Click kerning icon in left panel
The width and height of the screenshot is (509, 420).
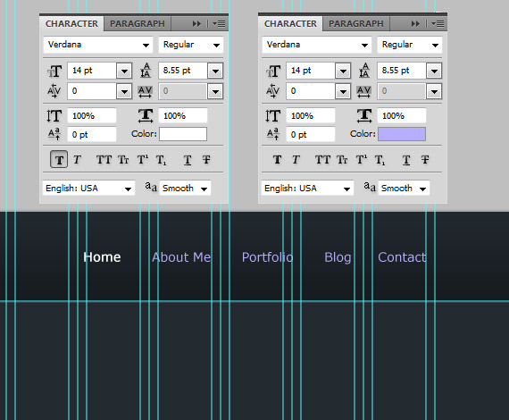pos(54,91)
